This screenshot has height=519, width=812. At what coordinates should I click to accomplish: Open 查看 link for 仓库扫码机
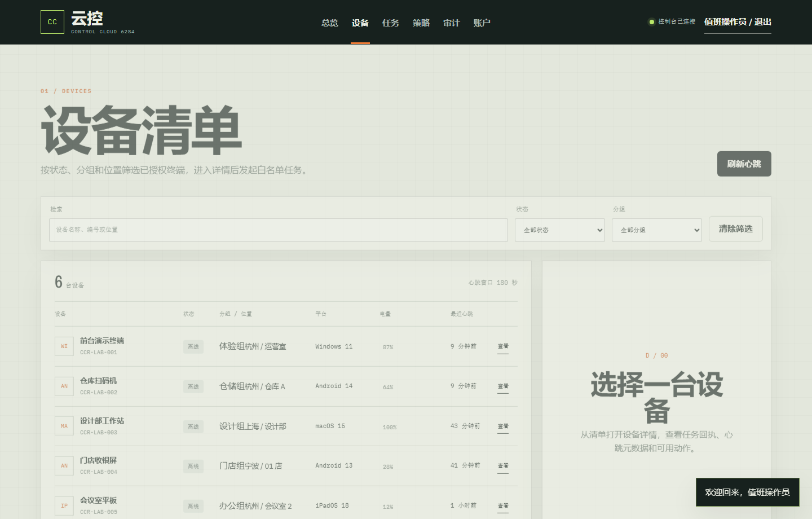tap(503, 386)
